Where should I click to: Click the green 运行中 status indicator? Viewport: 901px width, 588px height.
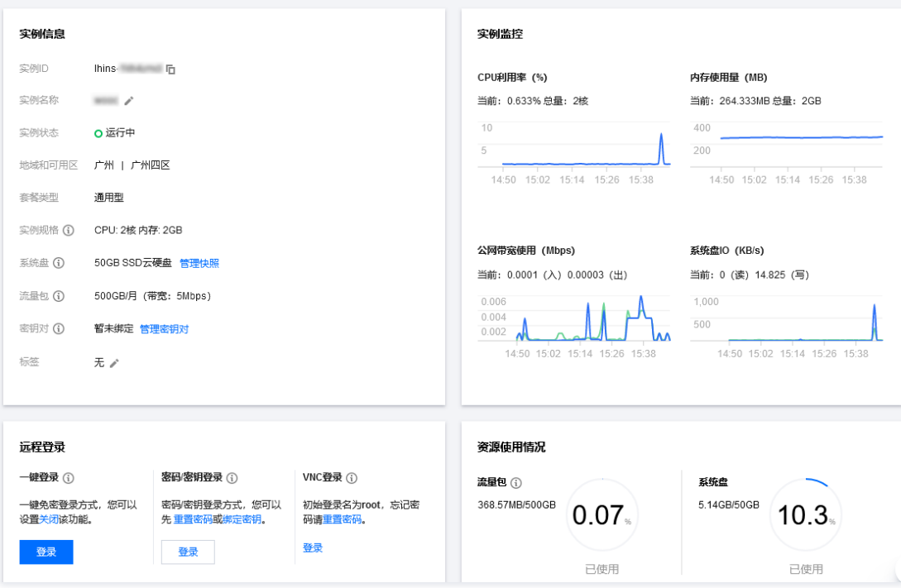tap(98, 133)
